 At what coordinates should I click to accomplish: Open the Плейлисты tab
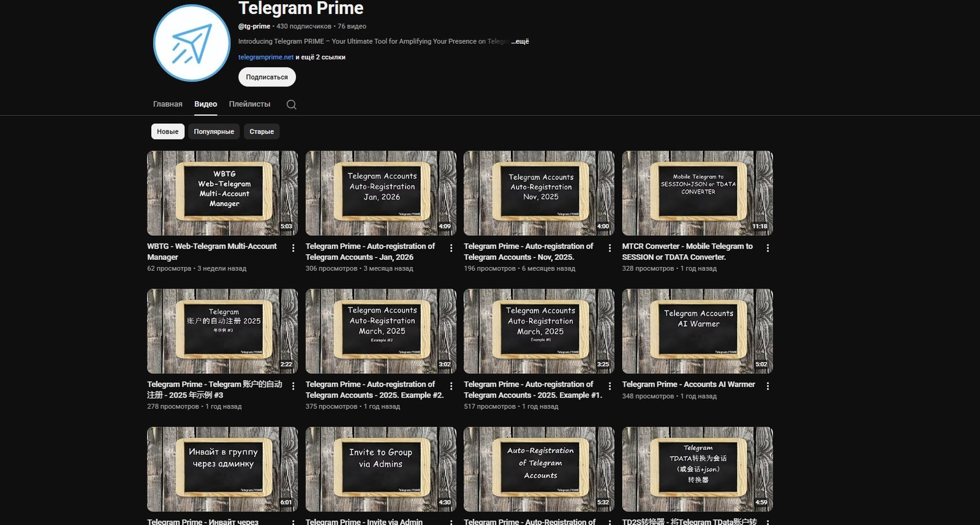click(249, 104)
